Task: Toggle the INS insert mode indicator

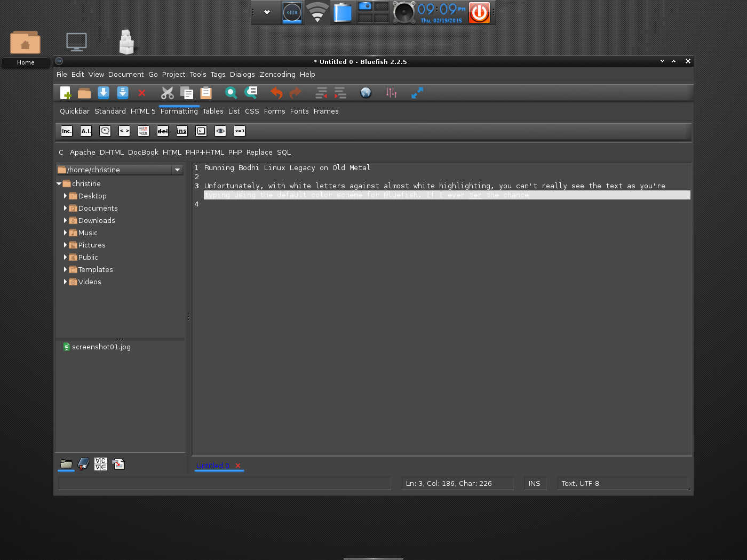Action: pyautogui.click(x=535, y=483)
